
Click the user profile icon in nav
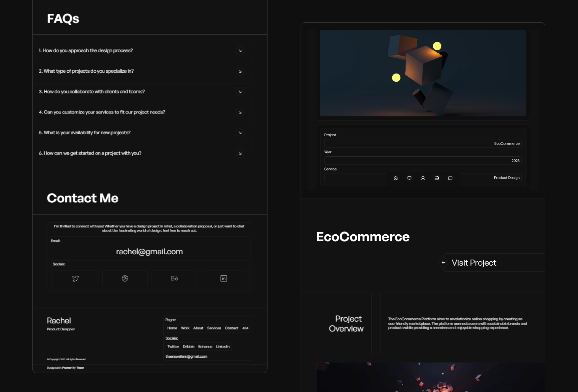click(423, 178)
